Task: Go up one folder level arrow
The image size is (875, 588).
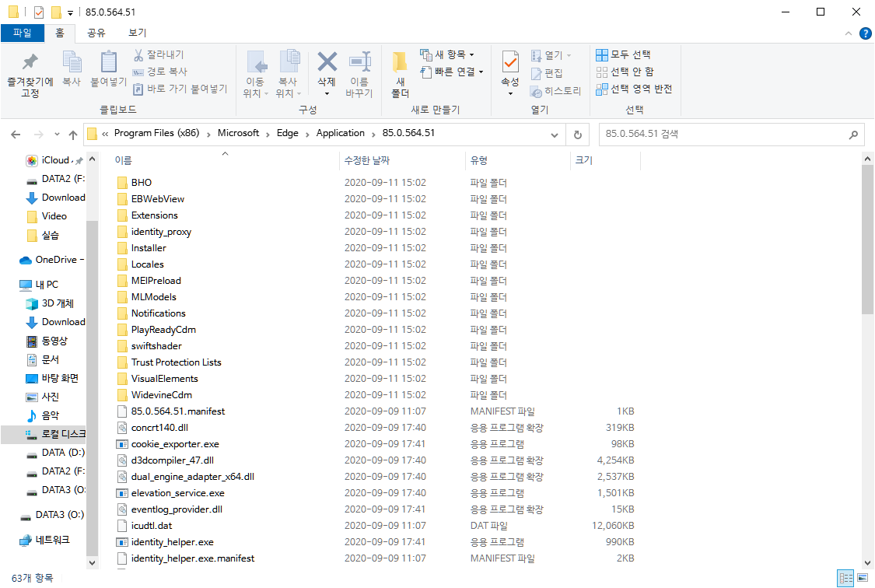Action: pyautogui.click(x=73, y=135)
